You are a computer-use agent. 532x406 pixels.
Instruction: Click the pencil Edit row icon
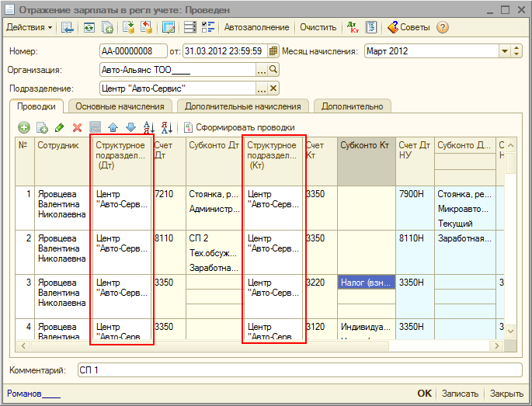(60, 127)
